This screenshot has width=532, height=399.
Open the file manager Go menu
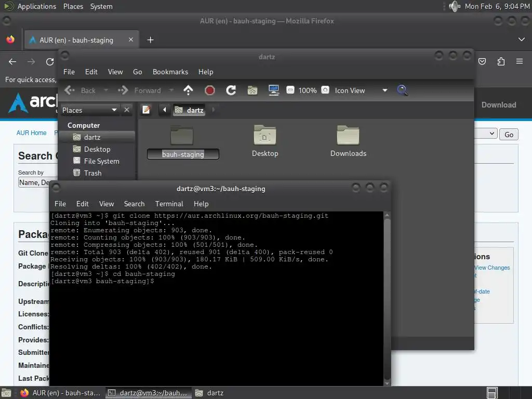(137, 72)
